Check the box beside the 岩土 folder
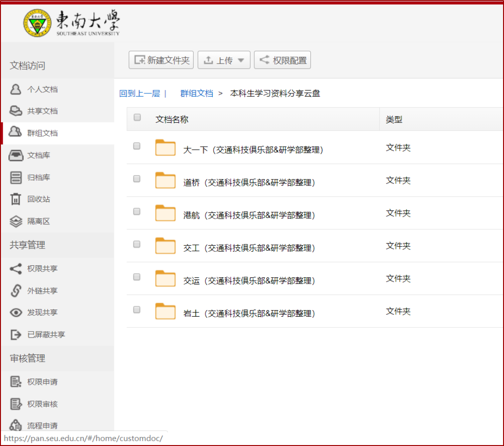The height and width of the screenshot is (446, 504). pos(136,309)
